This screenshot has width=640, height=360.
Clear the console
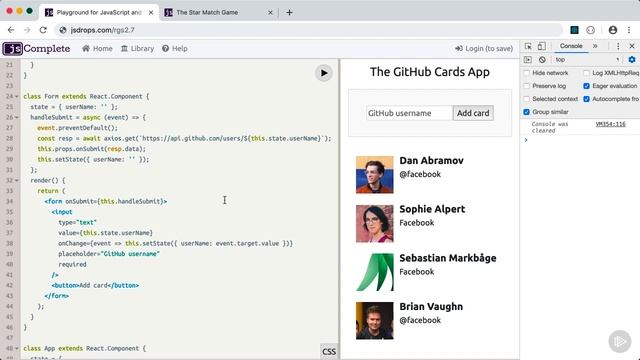[x=542, y=60]
